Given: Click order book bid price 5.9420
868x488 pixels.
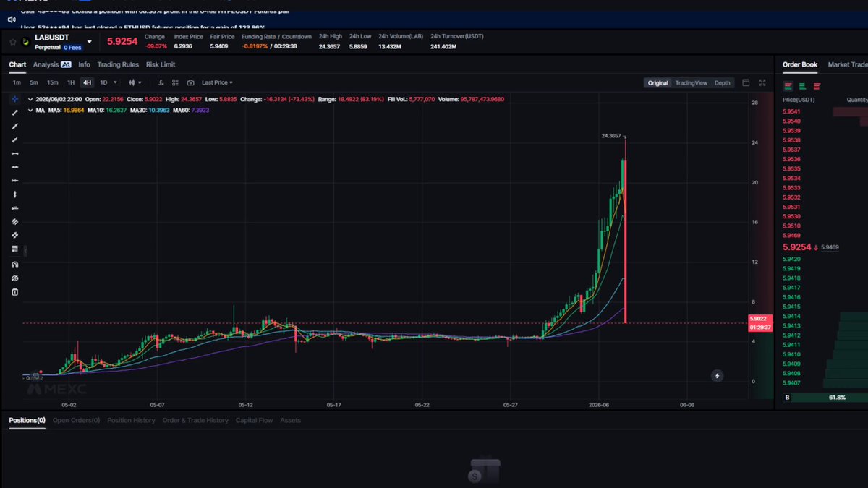Looking at the screenshot, I should click(x=791, y=259).
